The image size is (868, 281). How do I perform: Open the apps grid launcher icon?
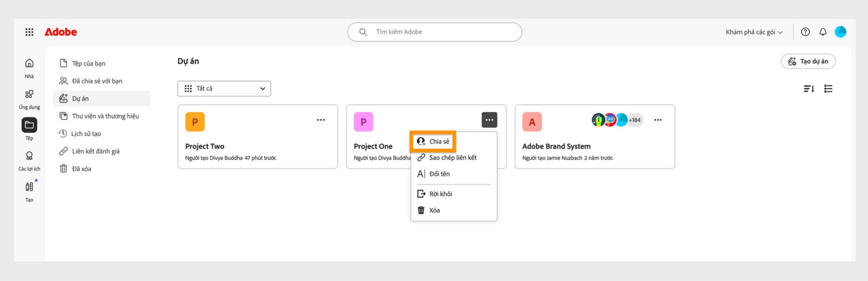(29, 32)
